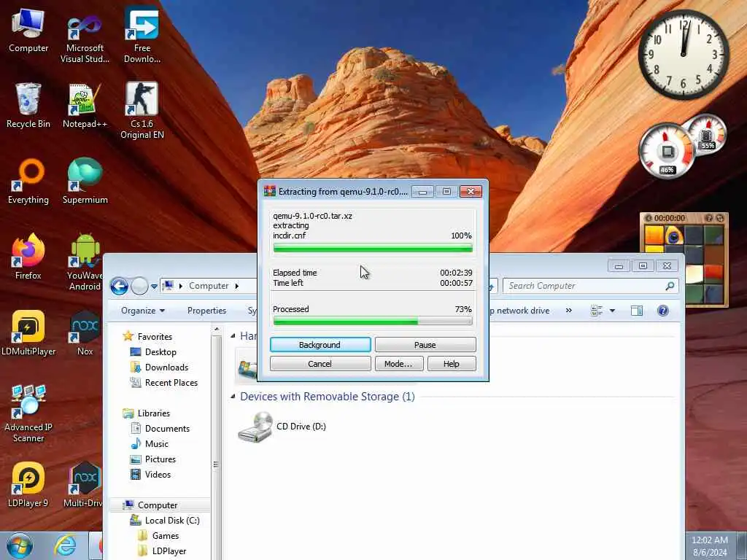
Task: Open the Games folder in tree
Action: (x=166, y=536)
